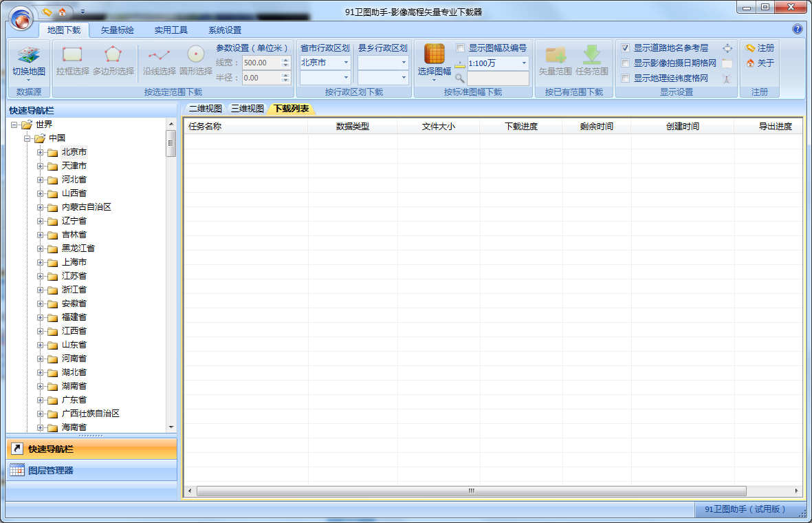The height and width of the screenshot is (523, 812).
Task: Click the horizontal scrollbar in download list
Action: [x=472, y=491]
